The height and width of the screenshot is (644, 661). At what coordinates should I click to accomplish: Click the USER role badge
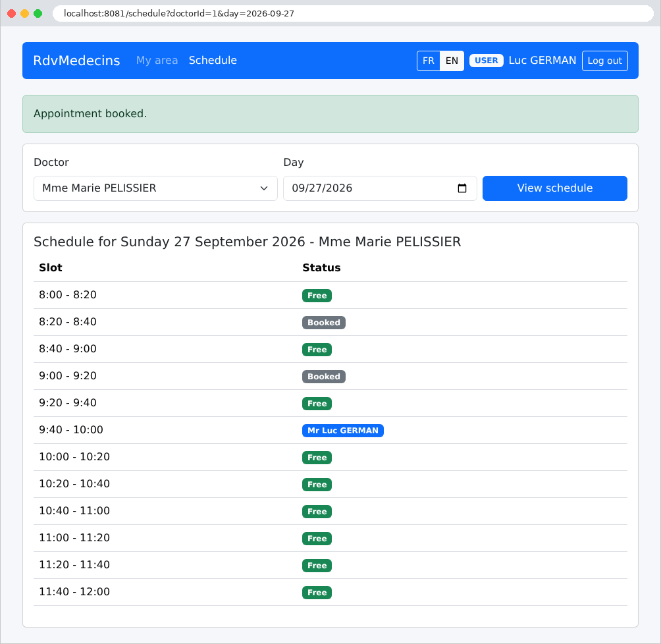[487, 61]
